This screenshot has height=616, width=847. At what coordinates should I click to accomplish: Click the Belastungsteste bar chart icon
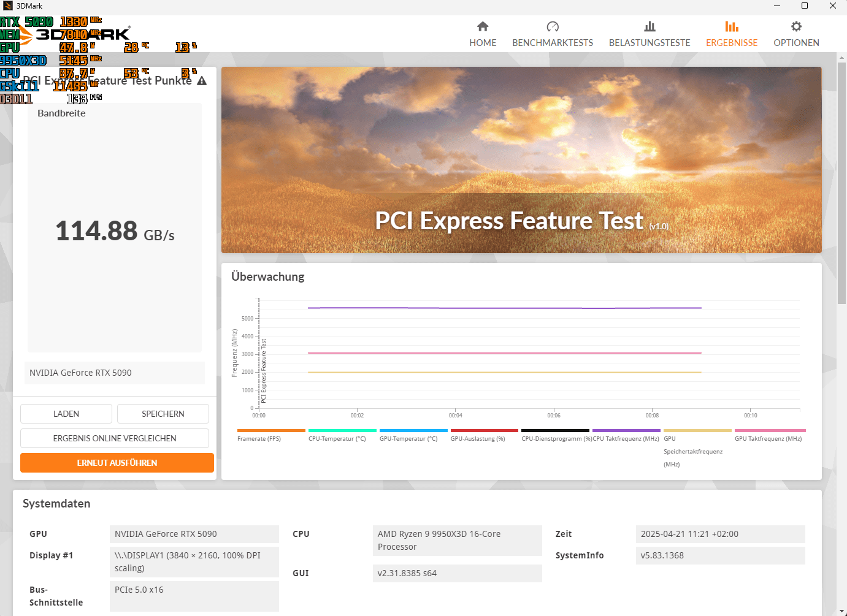650,26
